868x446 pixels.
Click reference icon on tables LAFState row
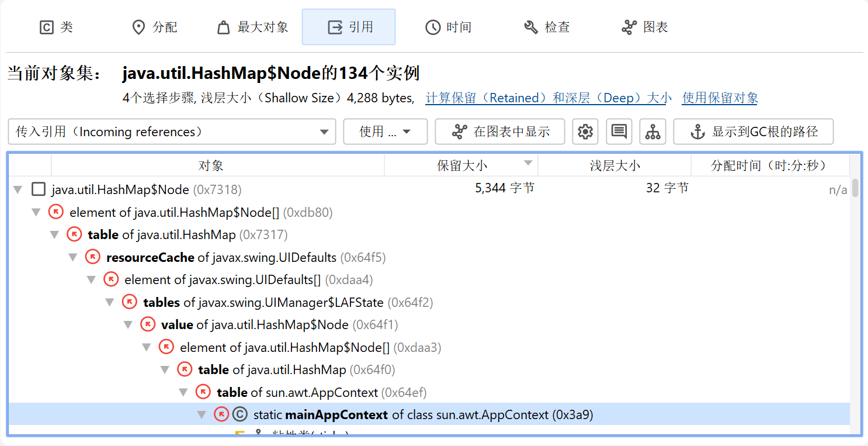click(x=130, y=302)
